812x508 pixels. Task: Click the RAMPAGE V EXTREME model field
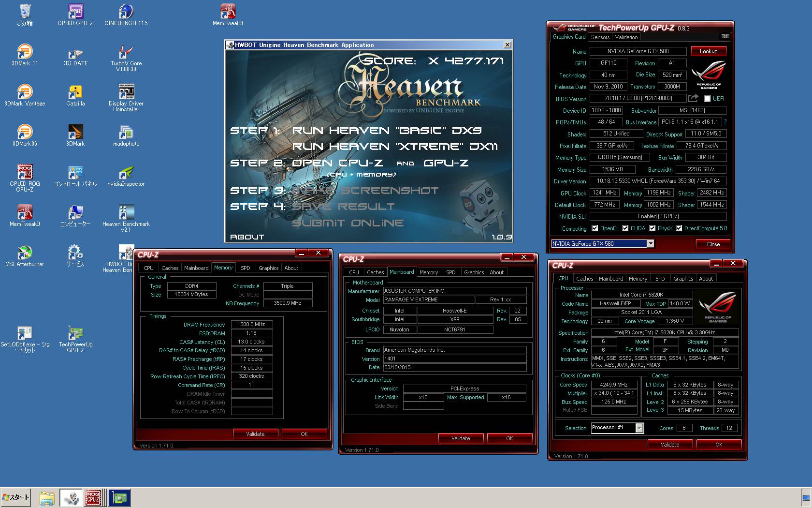tap(429, 299)
